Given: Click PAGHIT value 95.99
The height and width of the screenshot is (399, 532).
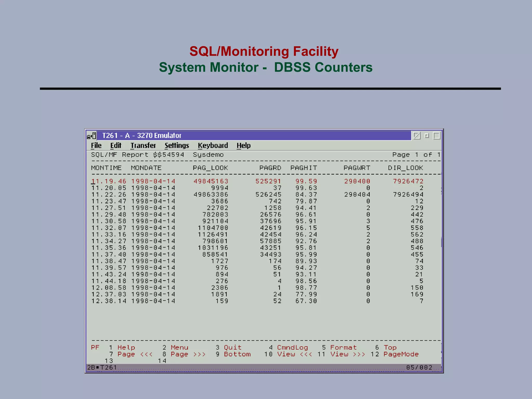Looking at the screenshot, I should (x=306, y=255).
